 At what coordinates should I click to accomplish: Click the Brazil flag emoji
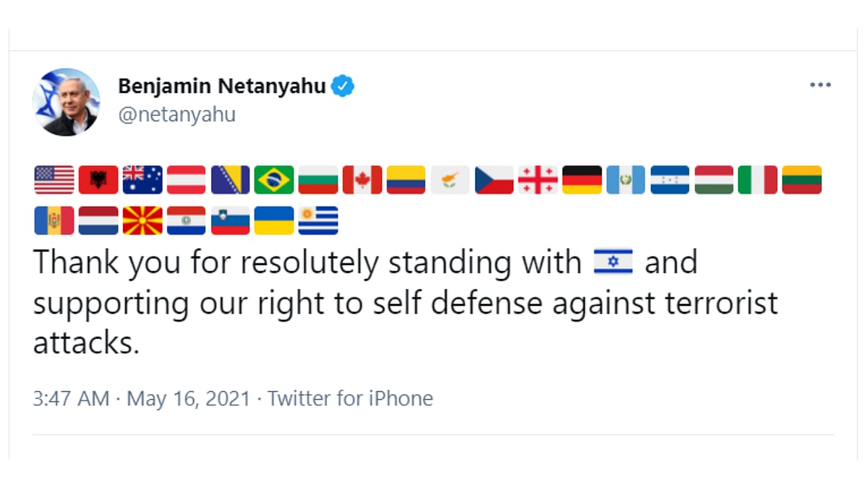[x=274, y=180]
